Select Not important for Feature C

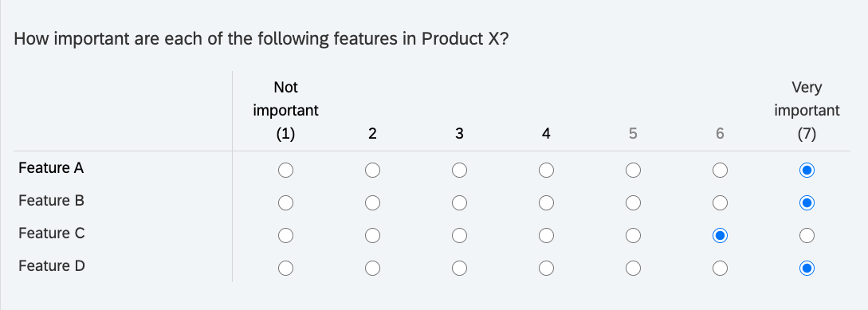click(x=285, y=236)
